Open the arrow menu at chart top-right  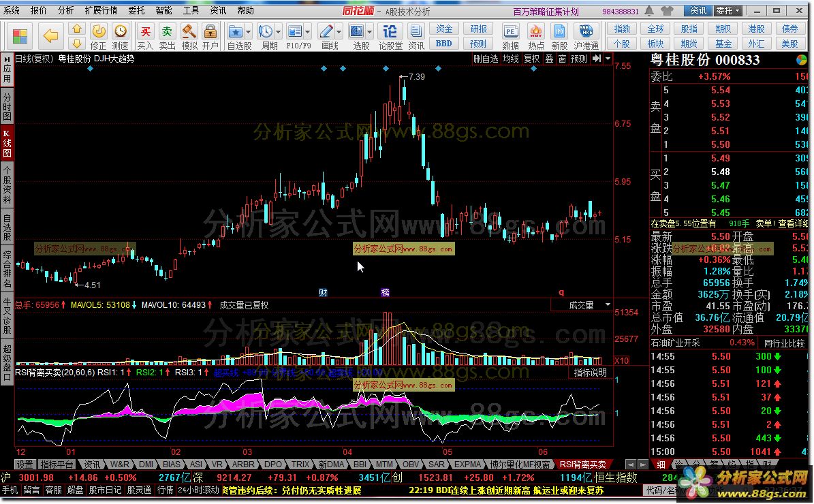click(608, 59)
